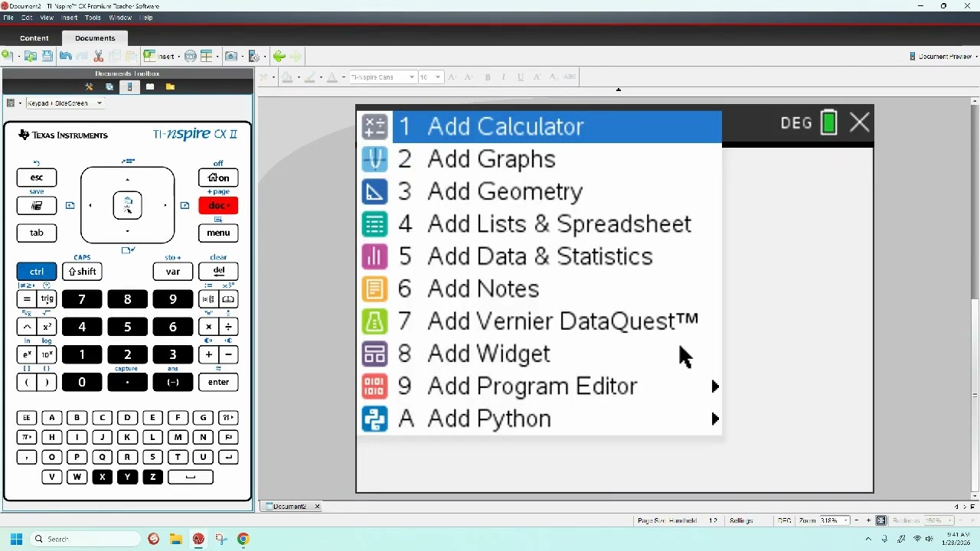The width and height of the screenshot is (980, 551).
Task: Open the Utilities tab in Documents Toolbox
Action: 150,86
